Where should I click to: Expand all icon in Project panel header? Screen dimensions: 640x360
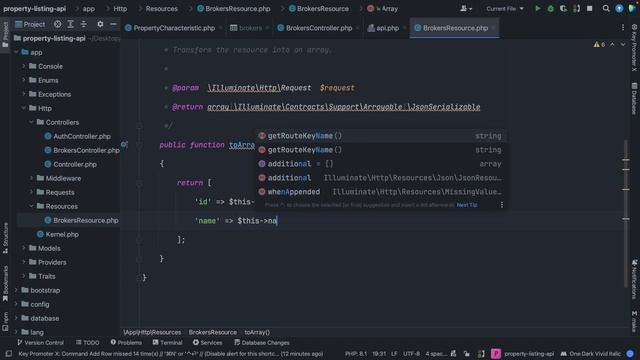(71, 24)
